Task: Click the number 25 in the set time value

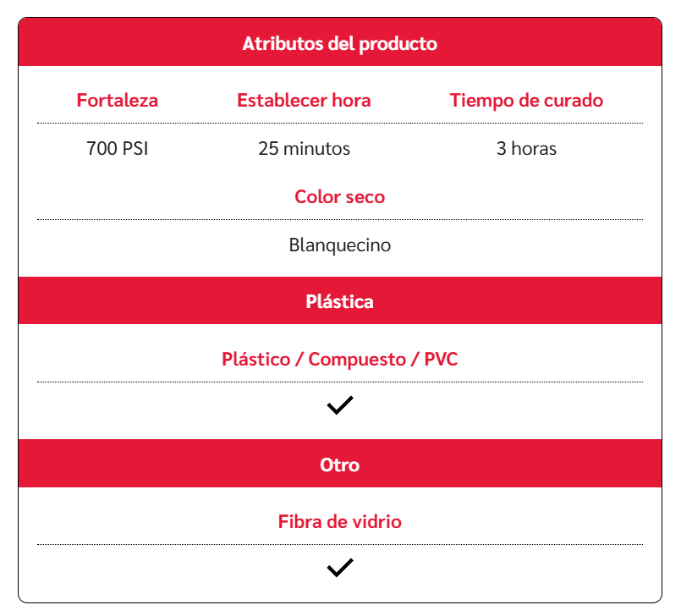Action: tap(268, 149)
